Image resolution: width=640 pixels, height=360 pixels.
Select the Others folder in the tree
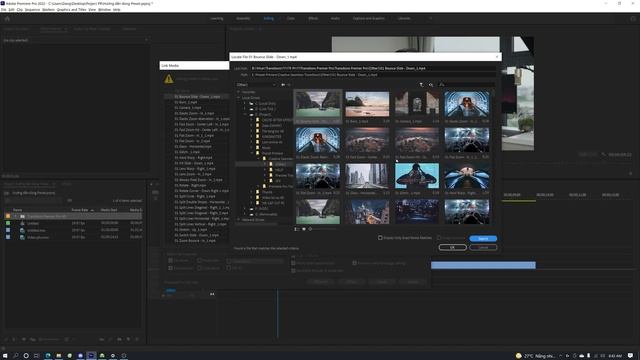pyautogui.click(x=280, y=164)
